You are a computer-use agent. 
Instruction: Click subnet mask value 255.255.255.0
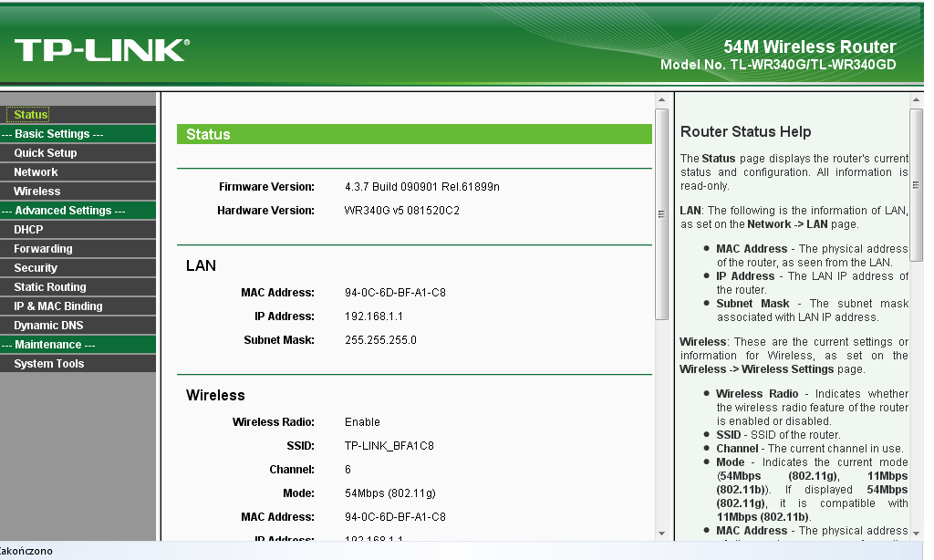click(x=380, y=340)
